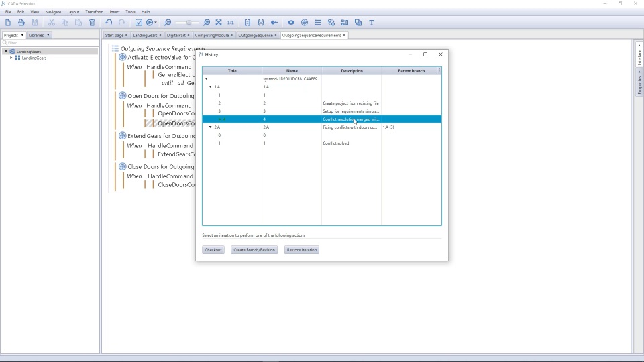This screenshot has width=644, height=362.
Task: Open the View menu
Action: pos(34,12)
